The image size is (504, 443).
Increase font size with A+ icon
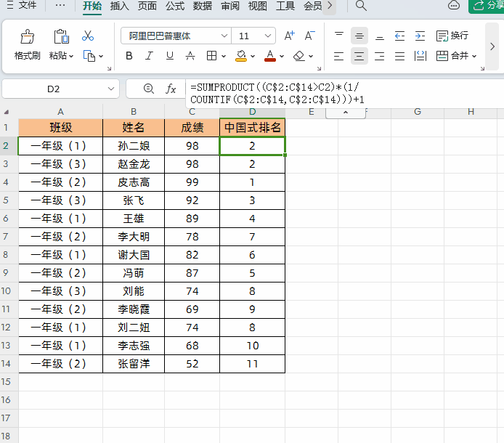click(289, 36)
